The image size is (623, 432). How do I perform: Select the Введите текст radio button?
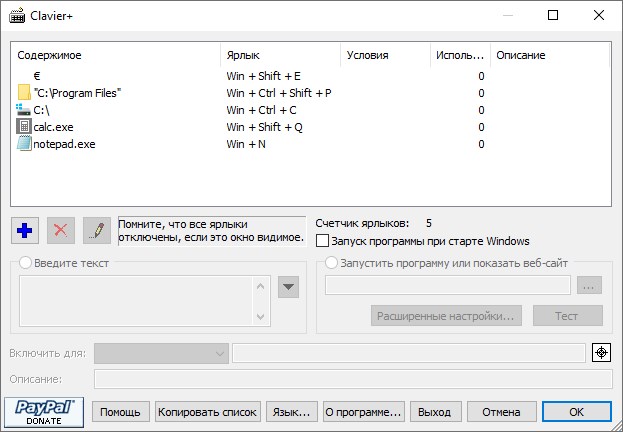click(x=27, y=263)
